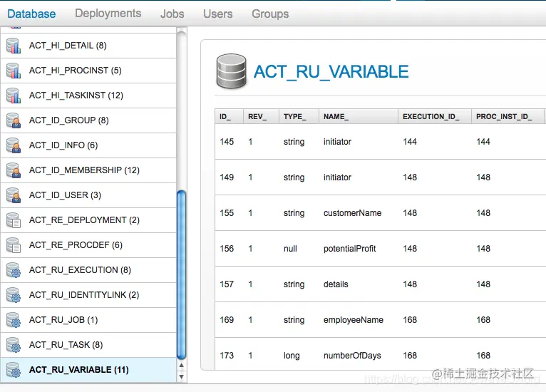Click the REV_ column header

pyautogui.click(x=261, y=116)
